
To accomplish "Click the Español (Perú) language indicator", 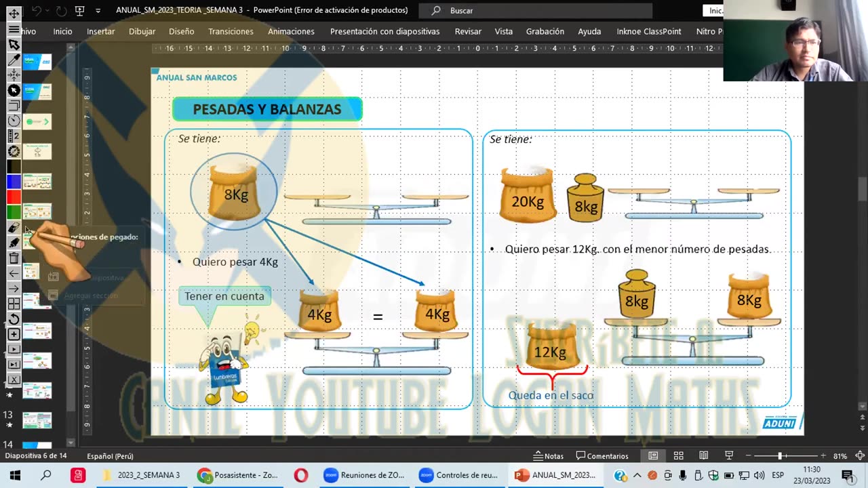I will (110, 456).
